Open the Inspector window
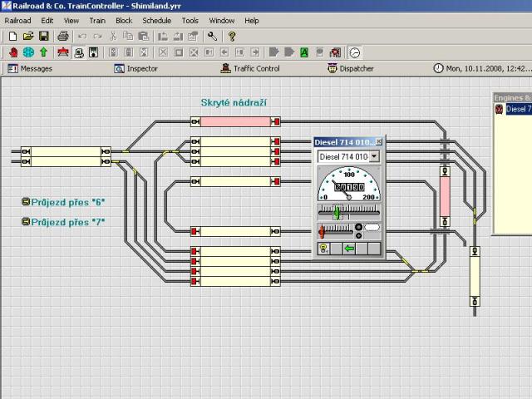 pyautogui.click(x=135, y=68)
